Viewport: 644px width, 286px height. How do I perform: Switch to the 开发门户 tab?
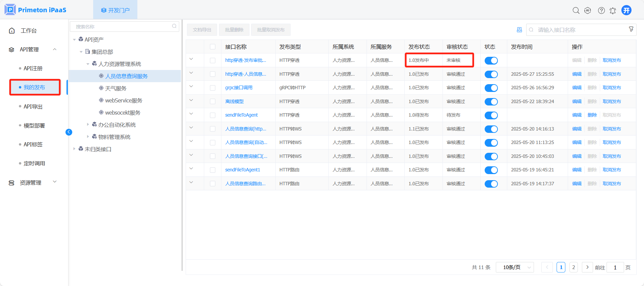115,10
